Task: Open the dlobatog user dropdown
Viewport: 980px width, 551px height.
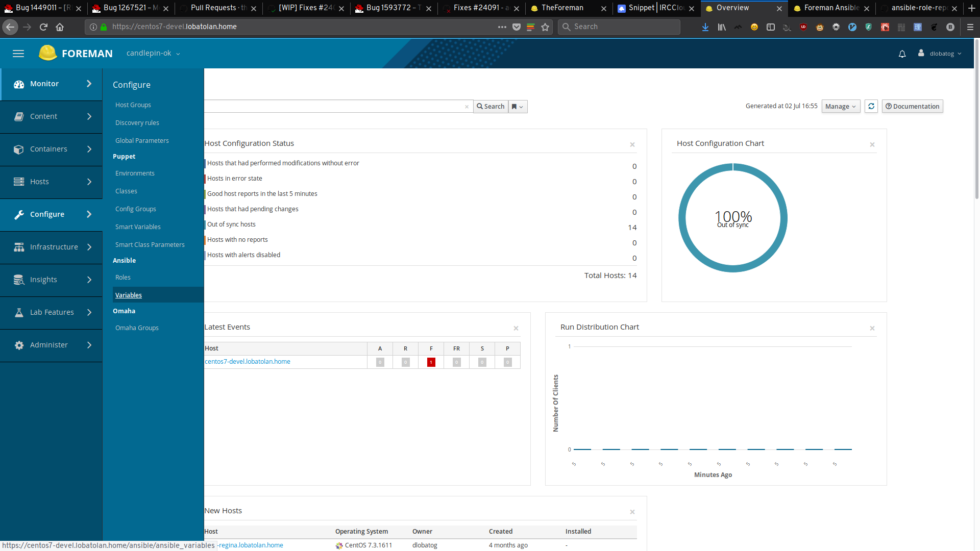Action: 940,54
